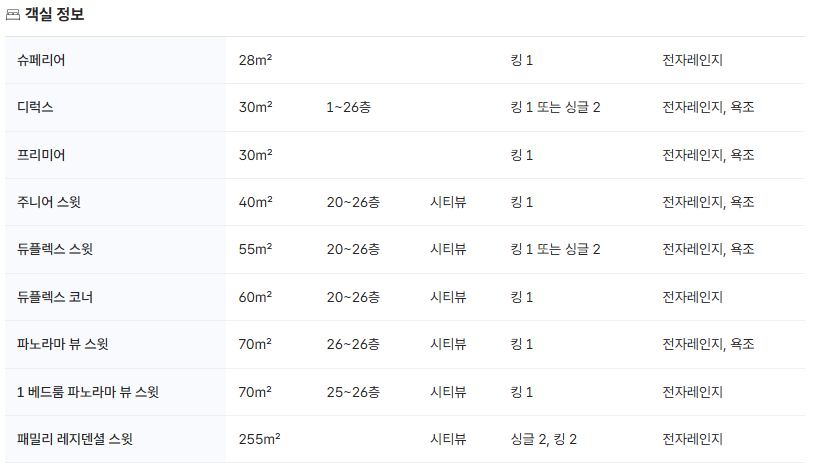Click the 주니어 스윗 room name
Image resolution: width=838 pixels, height=473 pixels.
[49, 202]
